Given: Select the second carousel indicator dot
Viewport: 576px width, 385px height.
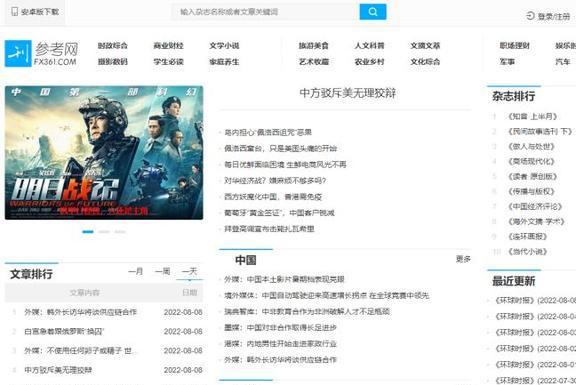Looking at the screenshot, I should click(104, 232).
